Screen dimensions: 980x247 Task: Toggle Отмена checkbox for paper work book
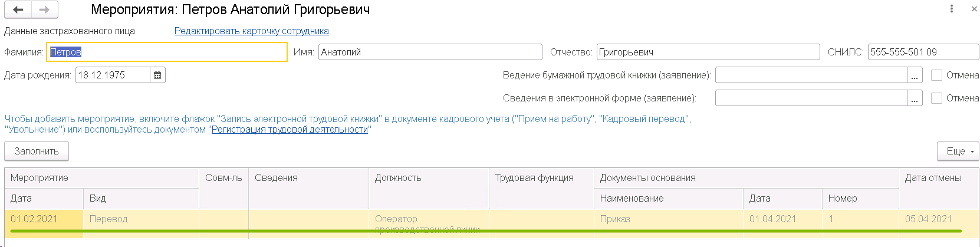tap(936, 75)
